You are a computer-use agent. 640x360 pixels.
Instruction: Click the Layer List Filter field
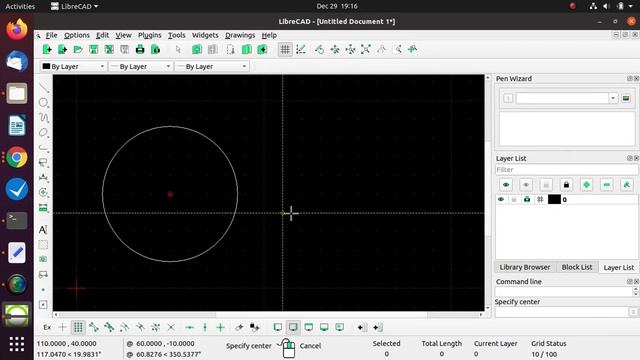[x=567, y=169]
